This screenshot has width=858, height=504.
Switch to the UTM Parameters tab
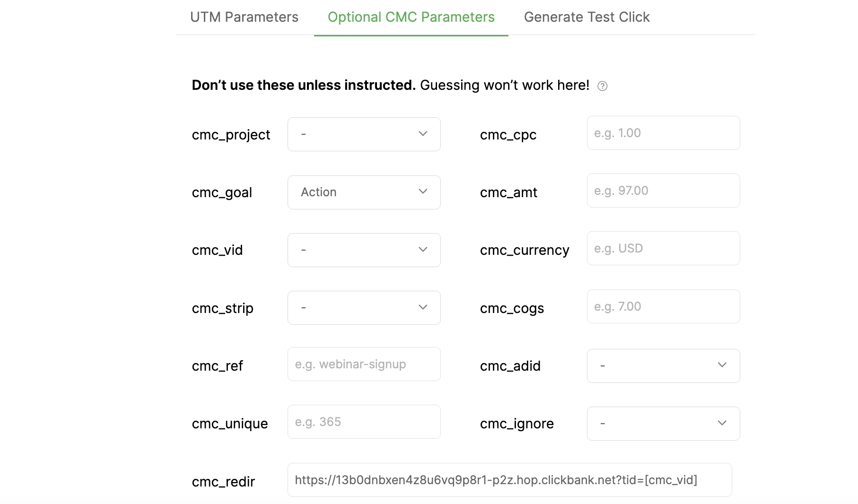coord(244,17)
